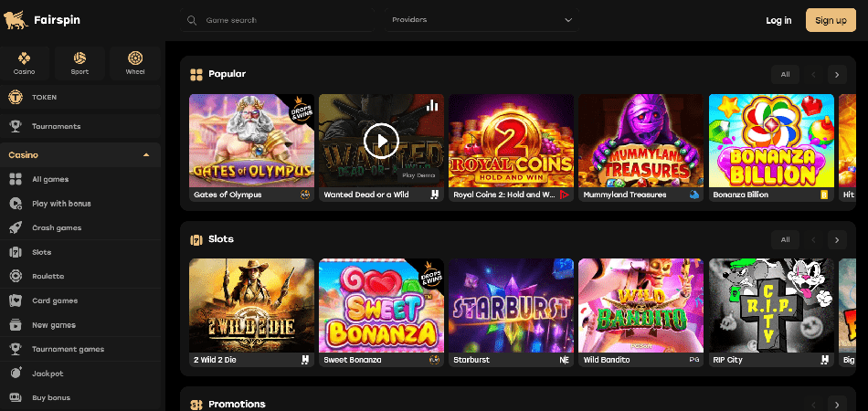This screenshot has height=411, width=868.
Task: Click the Roulette sidebar icon
Action: (16, 276)
